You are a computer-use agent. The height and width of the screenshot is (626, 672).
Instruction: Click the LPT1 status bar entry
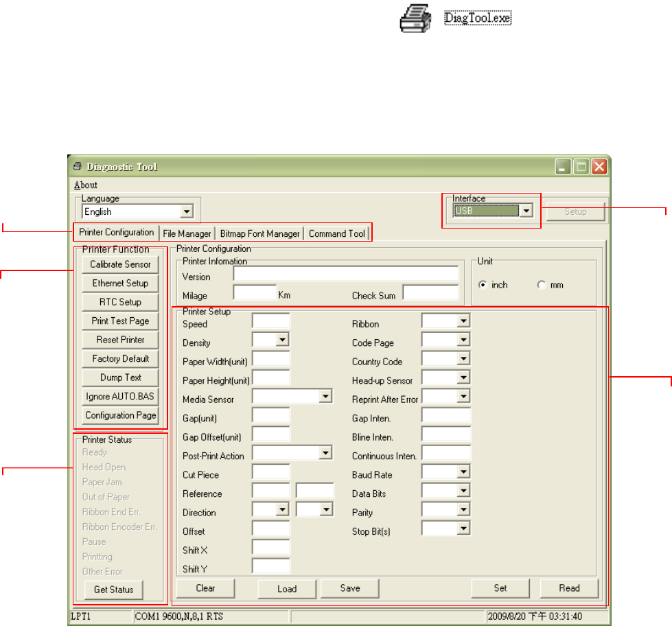pyautogui.click(x=101, y=616)
